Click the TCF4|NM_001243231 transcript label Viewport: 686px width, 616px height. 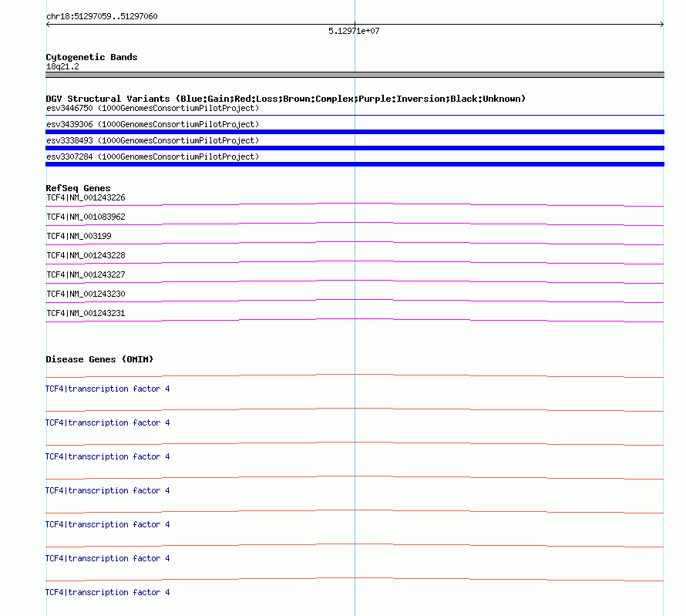click(x=86, y=313)
